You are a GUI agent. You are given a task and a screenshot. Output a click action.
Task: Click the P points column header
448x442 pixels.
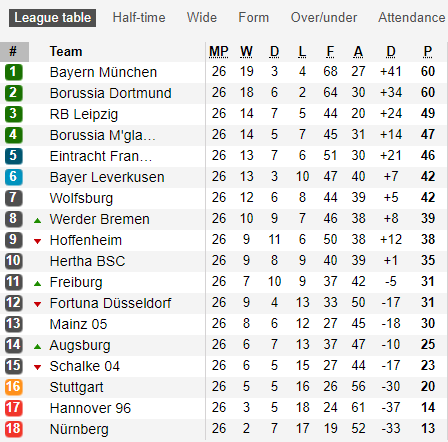tap(428, 52)
